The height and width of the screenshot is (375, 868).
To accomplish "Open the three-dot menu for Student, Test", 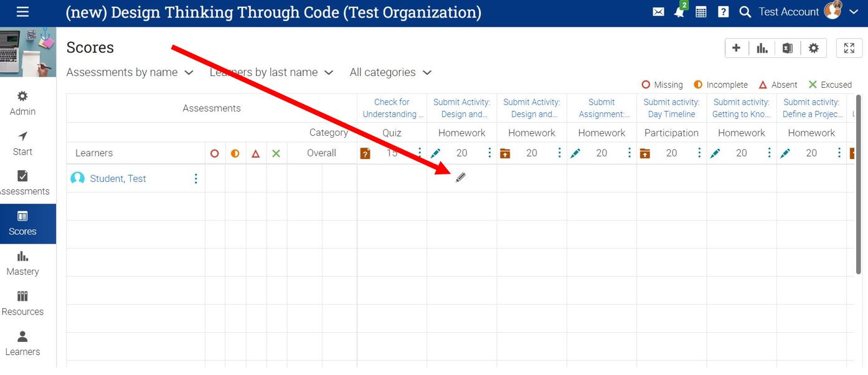I will click(196, 179).
